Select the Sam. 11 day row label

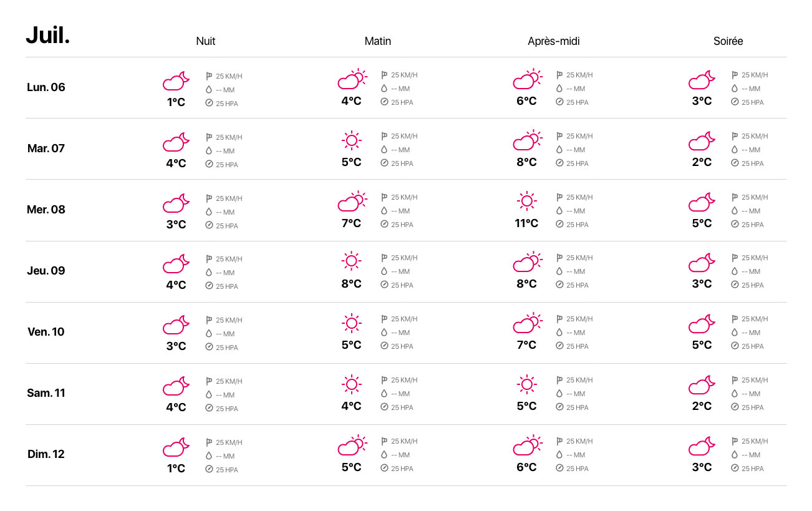click(x=46, y=393)
